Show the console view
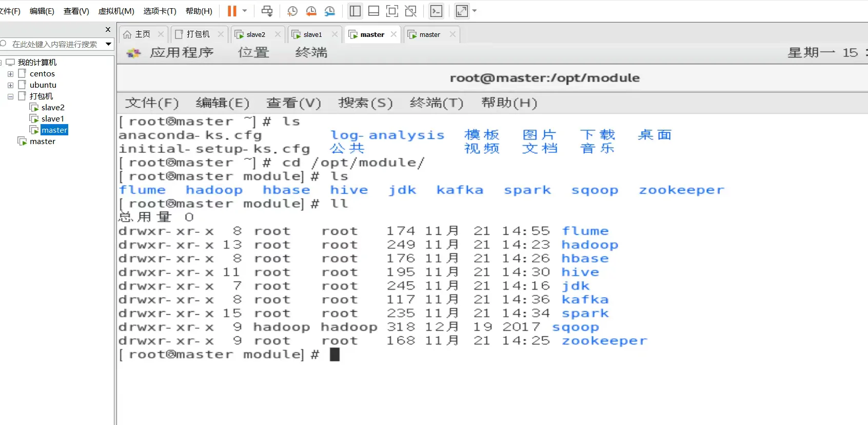The height and width of the screenshot is (425, 868). pyautogui.click(x=437, y=11)
